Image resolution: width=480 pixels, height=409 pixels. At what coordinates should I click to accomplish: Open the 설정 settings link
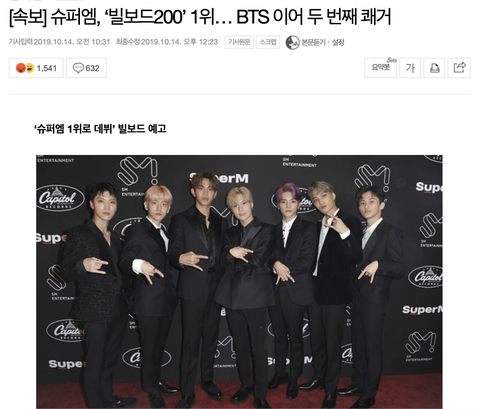[x=338, y=42]
